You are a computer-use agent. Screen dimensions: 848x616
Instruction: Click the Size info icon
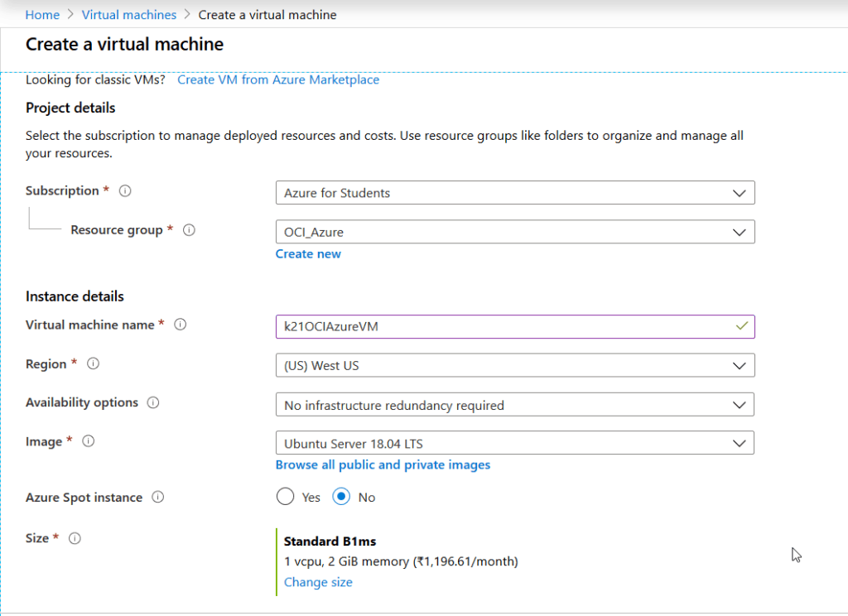(x=75, y=538)
